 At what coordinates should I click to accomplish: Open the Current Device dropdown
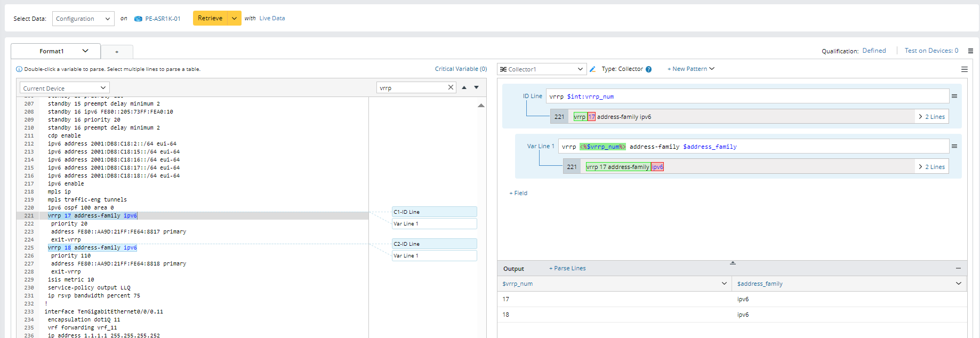click(x=65, y=88)
